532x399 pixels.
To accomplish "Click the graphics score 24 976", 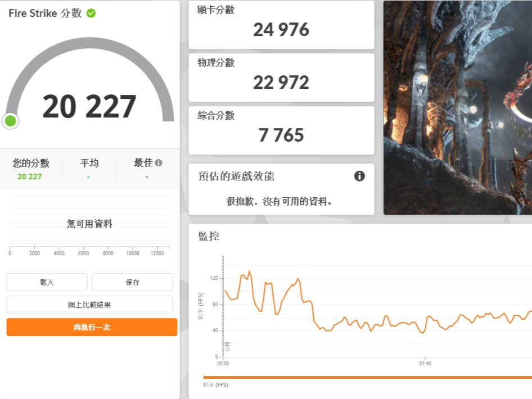I will tap(281, 29).
